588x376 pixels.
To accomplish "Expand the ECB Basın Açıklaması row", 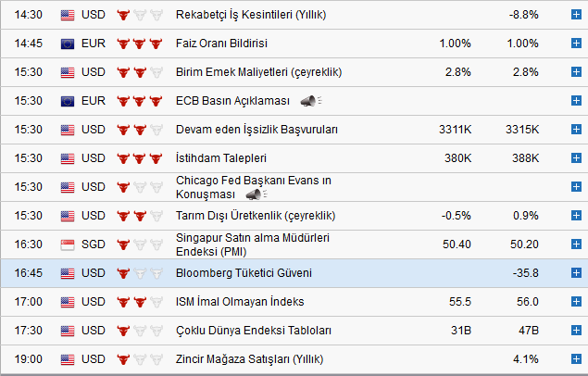I will pos(575,101).
